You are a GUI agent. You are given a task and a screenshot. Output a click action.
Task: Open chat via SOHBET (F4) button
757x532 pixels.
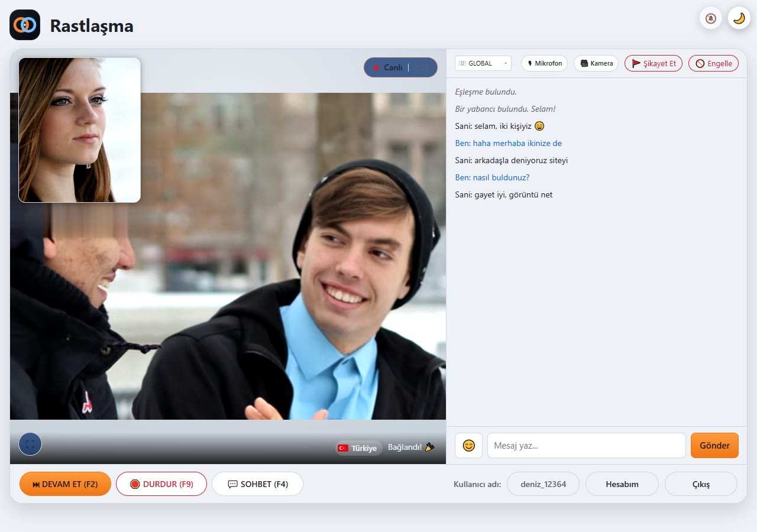coord(257,484)
